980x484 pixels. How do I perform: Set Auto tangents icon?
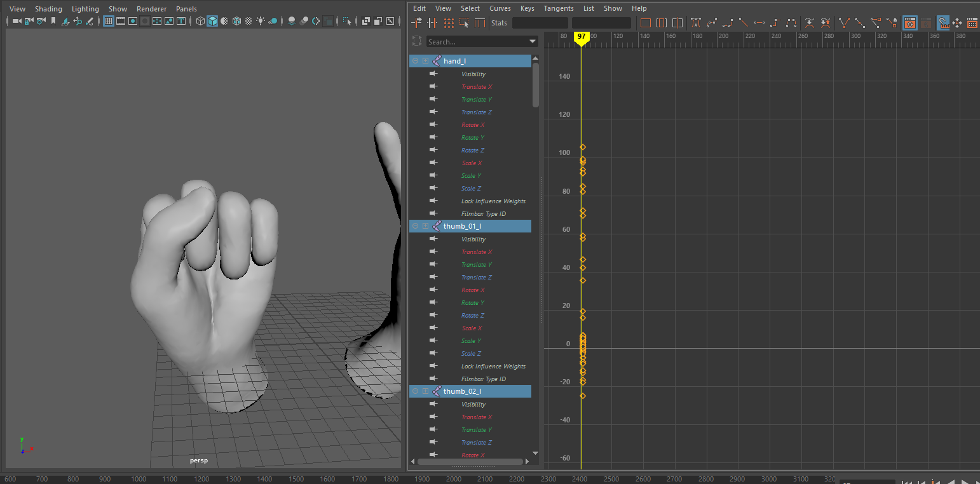696,23
